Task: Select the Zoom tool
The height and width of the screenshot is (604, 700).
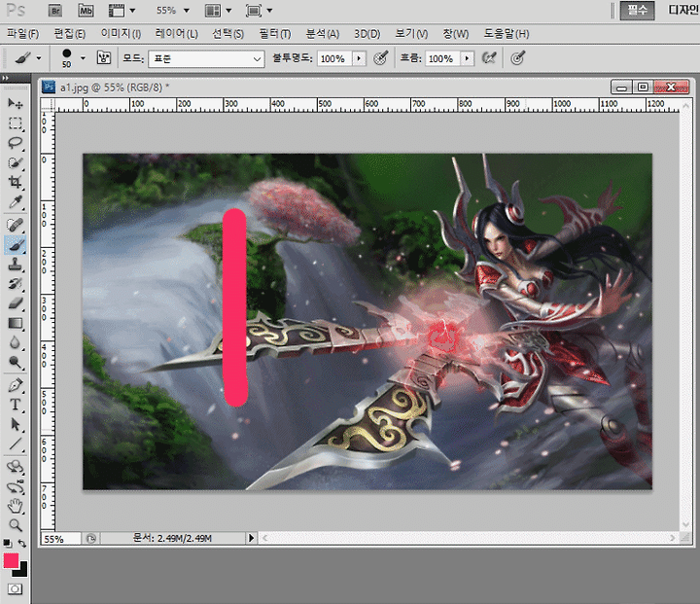Action: click(16, 525)
